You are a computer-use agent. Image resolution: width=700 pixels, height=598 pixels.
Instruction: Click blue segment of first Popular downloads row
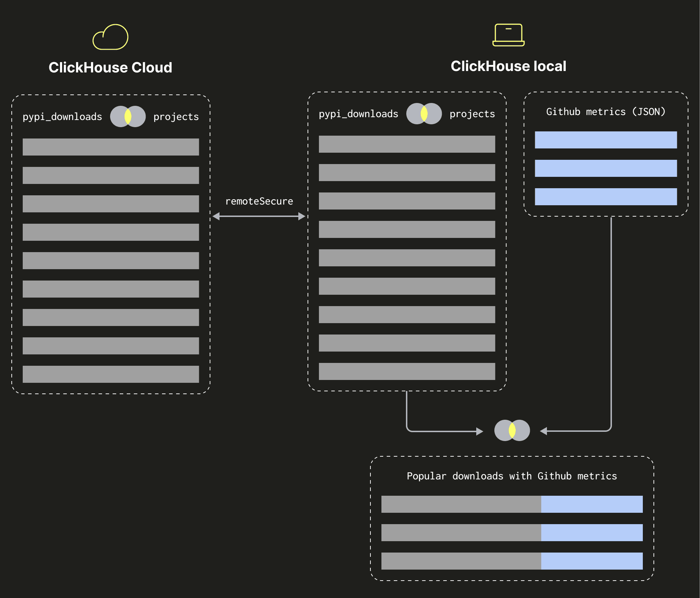tap(592, 504)
